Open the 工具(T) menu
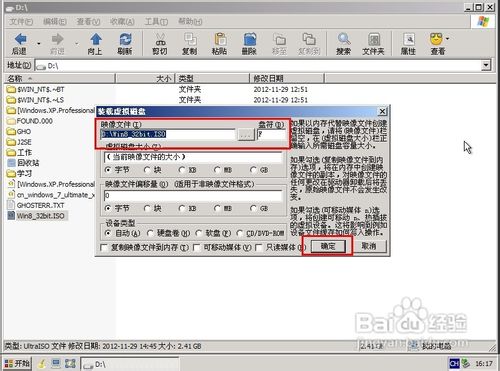Screen dimensions: 500x371 (x=156, y=22)
